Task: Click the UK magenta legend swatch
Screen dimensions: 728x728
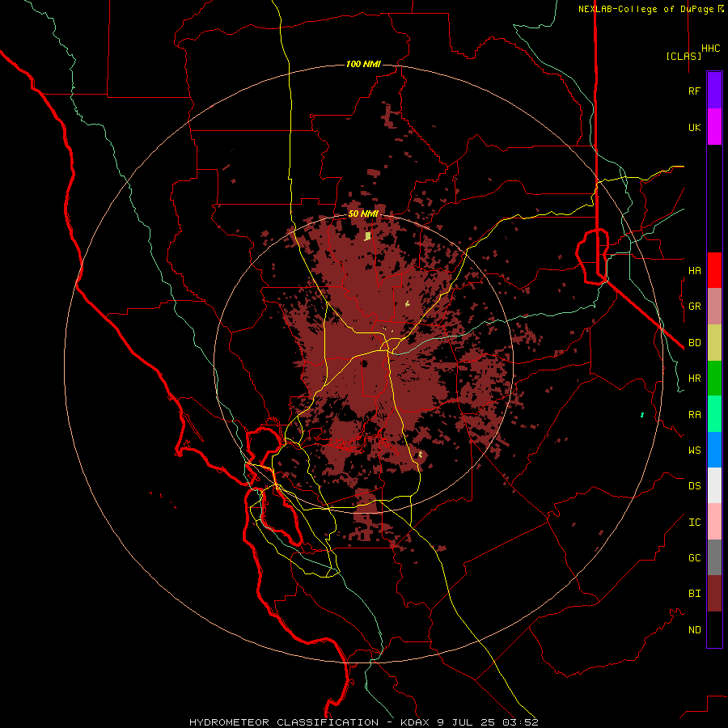Action: tap(714, 127)
